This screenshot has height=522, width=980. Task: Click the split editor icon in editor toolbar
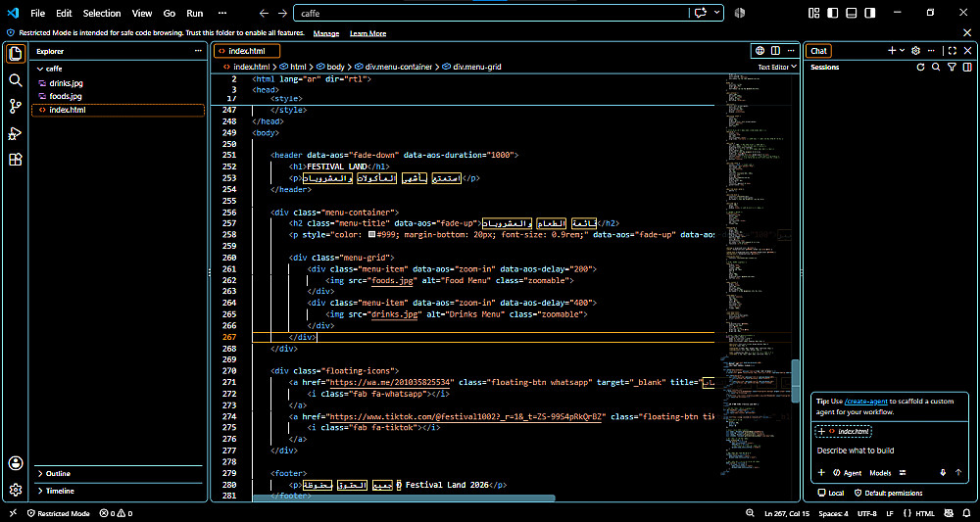pos(775,51)
